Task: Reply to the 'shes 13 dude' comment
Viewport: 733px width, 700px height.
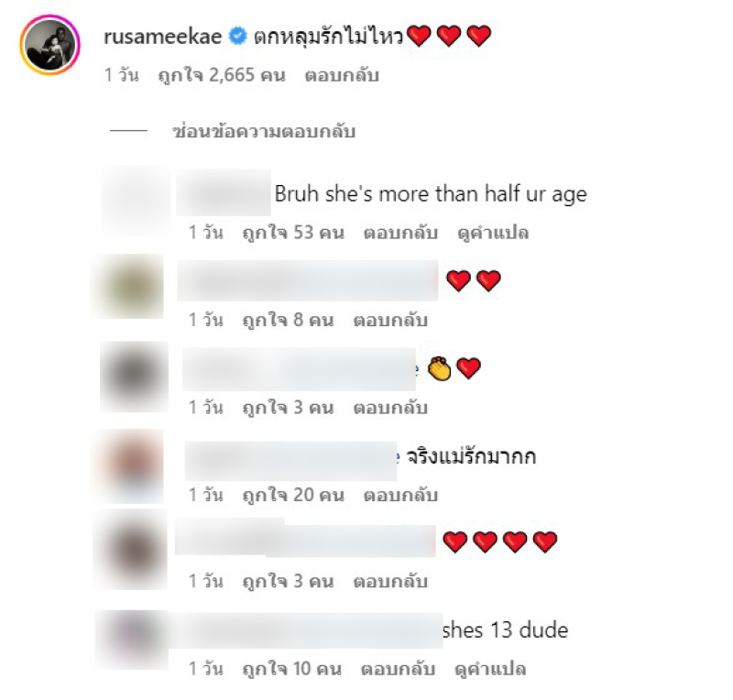Action: tap(398, 669)
